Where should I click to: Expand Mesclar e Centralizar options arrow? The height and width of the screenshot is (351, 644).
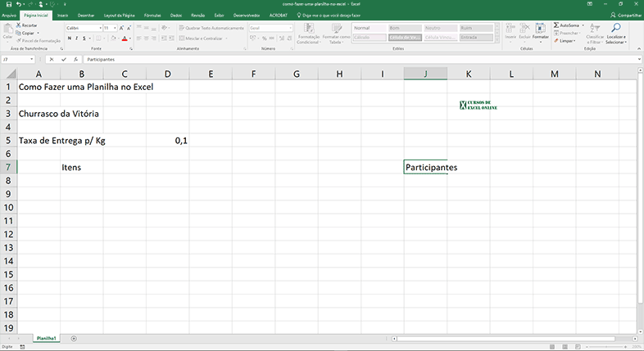(x=226, y=38)
